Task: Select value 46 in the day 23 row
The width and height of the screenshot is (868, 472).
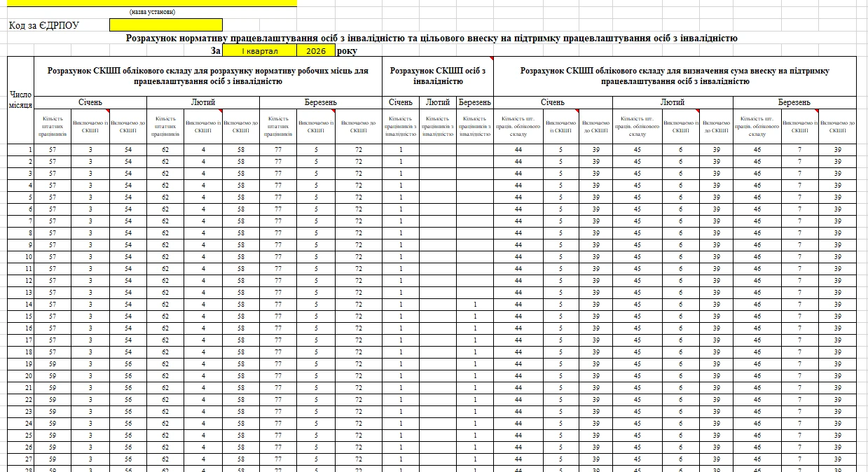Action: [757, 412]
